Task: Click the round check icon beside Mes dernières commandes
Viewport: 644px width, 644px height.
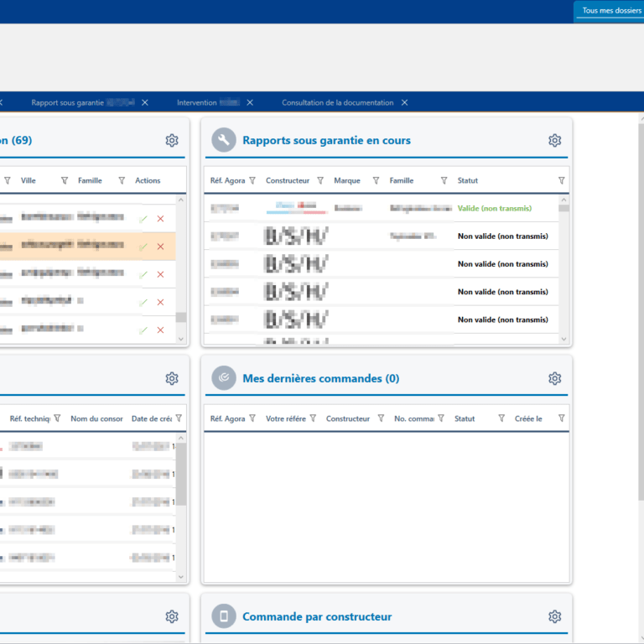Action: pos(223,378)
